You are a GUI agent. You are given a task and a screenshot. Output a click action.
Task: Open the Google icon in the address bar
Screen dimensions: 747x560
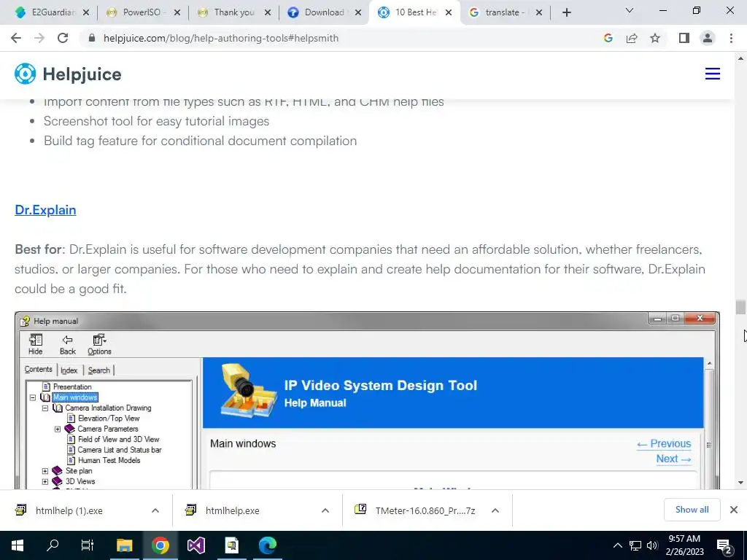coord(608,38)
